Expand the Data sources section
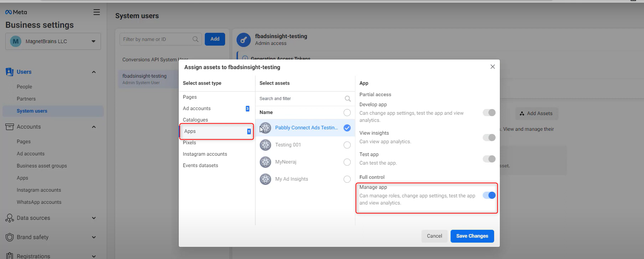644x259 pixels. (94, 218)
